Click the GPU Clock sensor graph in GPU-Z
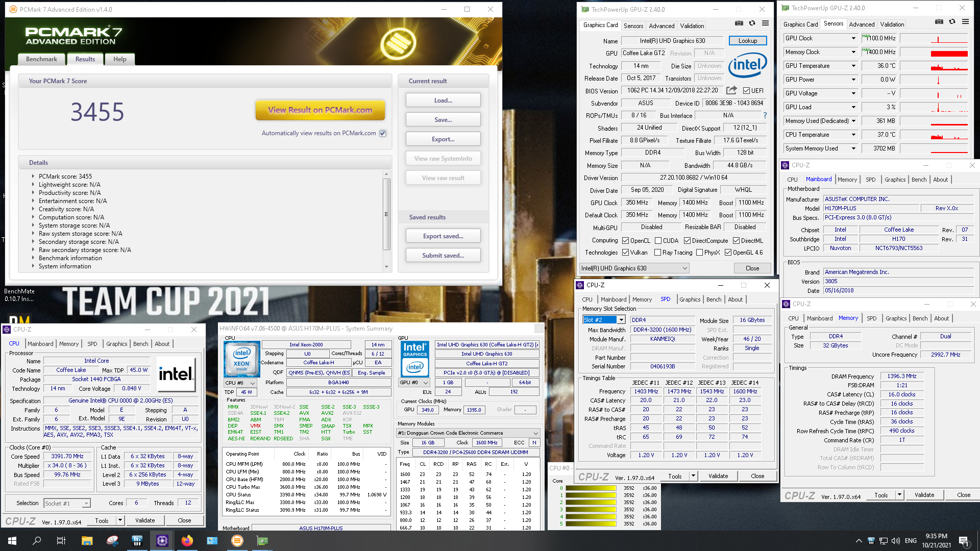Image resolution: width=980 pixels, height=551 pixels. tap(934, 38)
